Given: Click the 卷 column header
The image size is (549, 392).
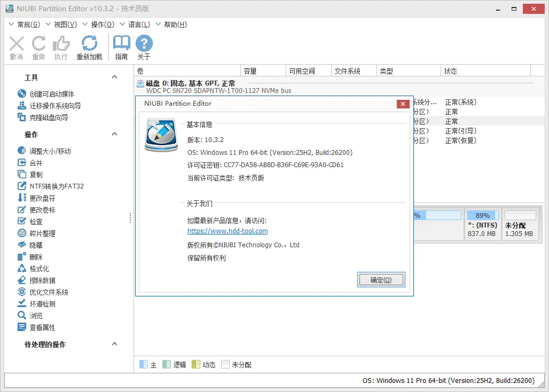Looking at the screenshot, I should click(187, 71).
